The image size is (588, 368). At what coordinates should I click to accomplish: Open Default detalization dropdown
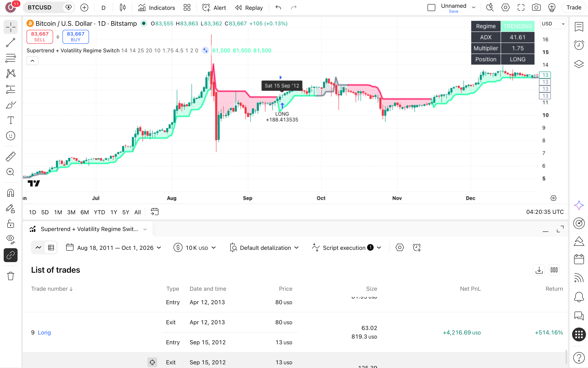pos(264,248)
